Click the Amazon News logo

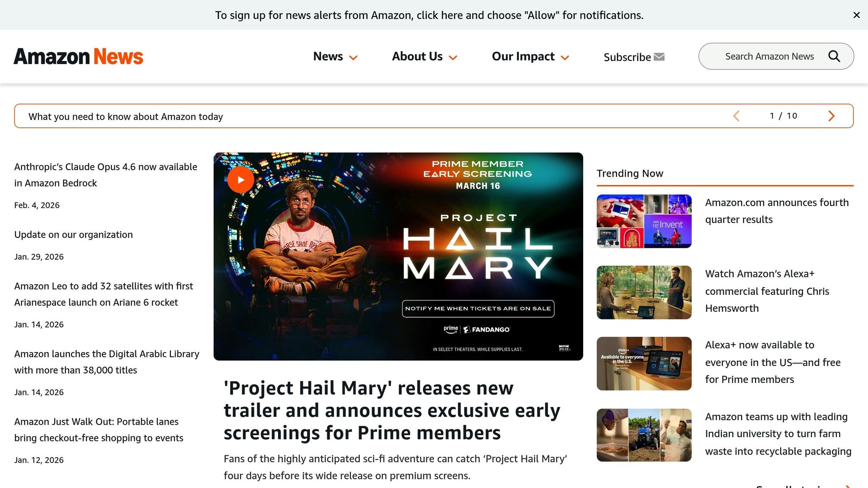tap(78, 56)
